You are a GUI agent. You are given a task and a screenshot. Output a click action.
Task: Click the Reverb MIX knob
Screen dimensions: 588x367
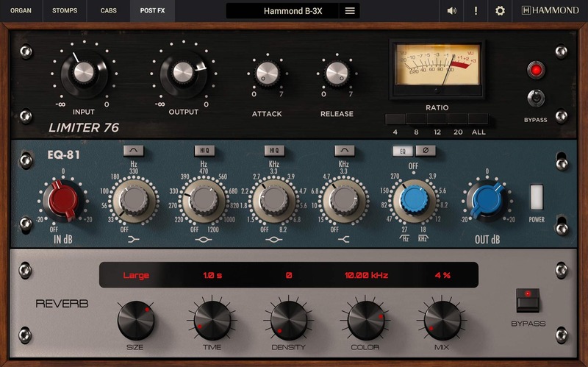click(442, 320)
